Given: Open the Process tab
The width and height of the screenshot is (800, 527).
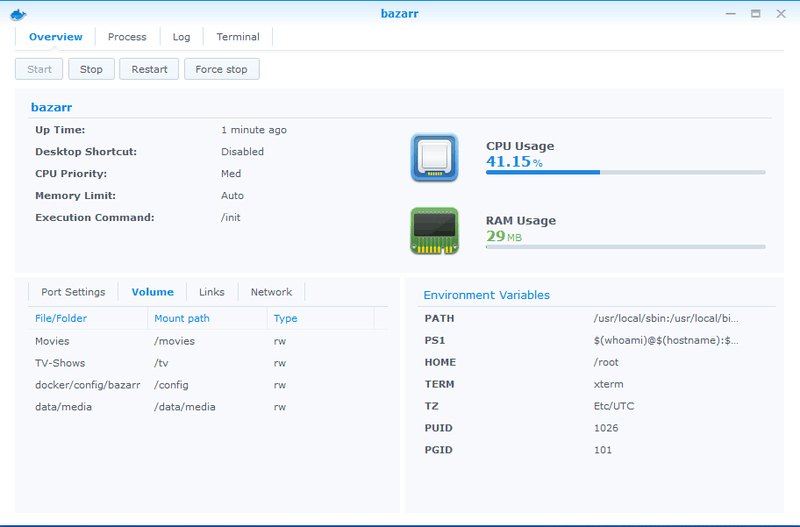Looking at the screenshot, I should coord(127,37).
